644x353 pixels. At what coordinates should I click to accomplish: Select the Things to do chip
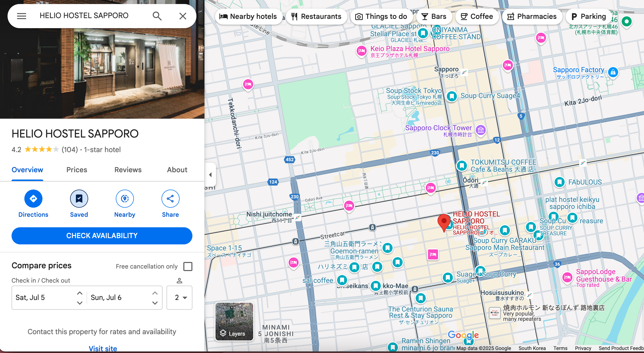coord(381,17)
